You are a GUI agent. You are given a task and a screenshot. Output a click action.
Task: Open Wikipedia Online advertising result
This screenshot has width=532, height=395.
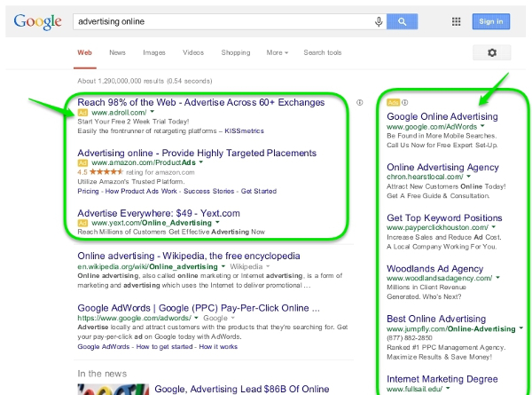(189, 256)
